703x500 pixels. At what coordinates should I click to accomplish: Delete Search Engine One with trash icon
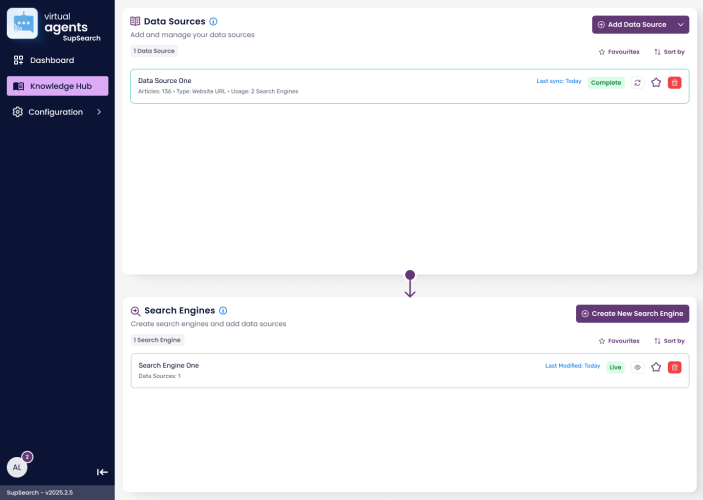click(x=674, y=367)
